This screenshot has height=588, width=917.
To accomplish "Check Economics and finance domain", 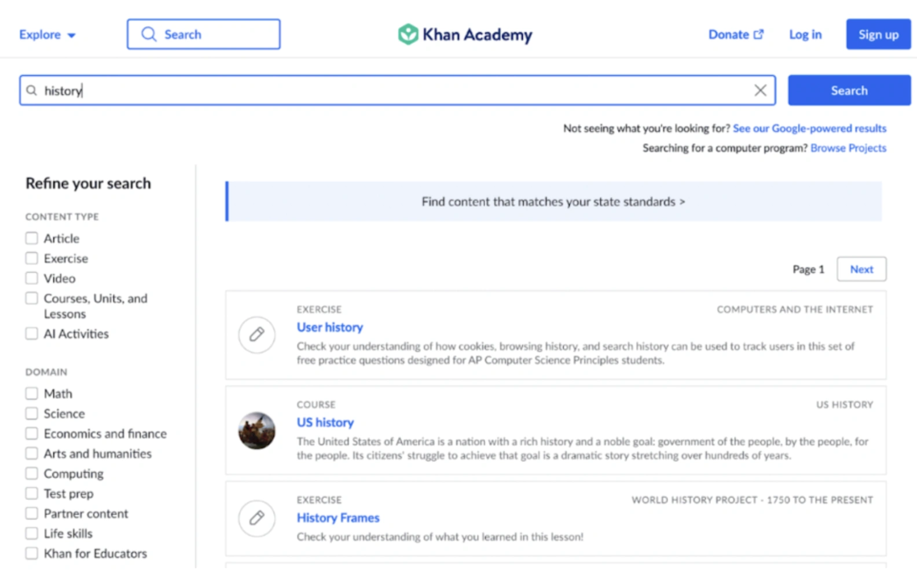I will tap(32, 433).
